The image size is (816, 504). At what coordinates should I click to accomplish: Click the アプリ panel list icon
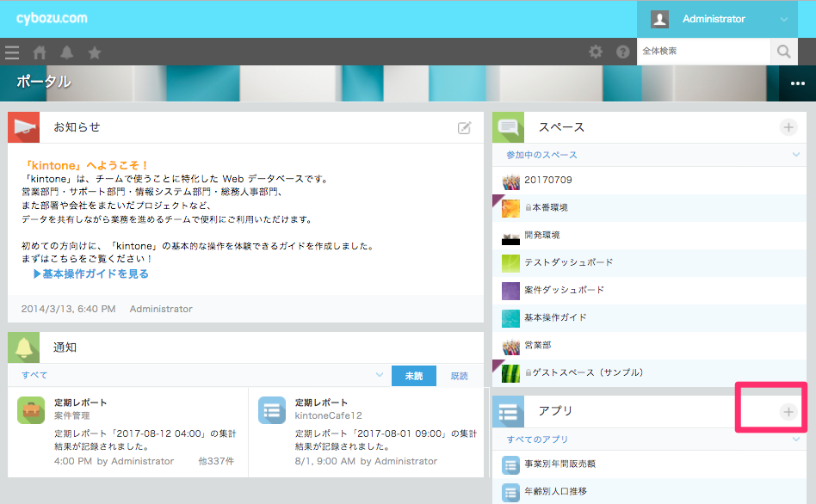pos(508,412)
